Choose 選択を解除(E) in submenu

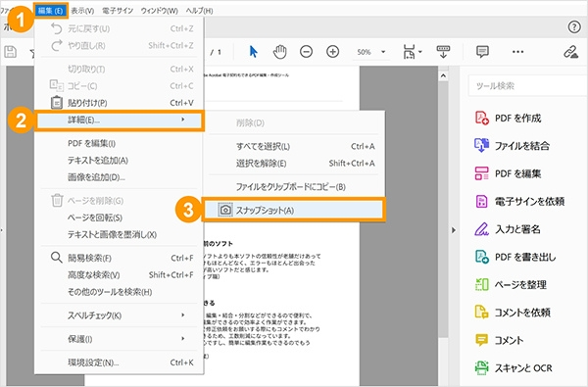point(294,163)
